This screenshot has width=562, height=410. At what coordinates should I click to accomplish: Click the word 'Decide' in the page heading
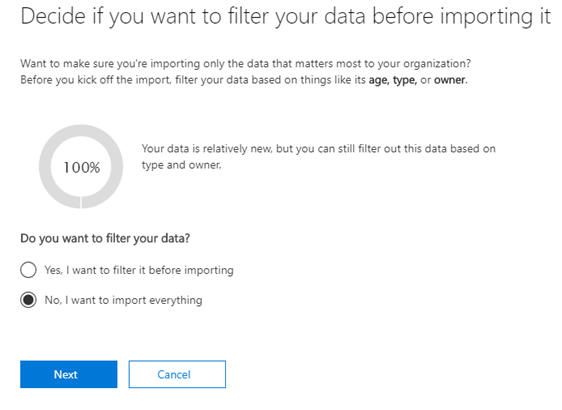click(x=53, y=16)
